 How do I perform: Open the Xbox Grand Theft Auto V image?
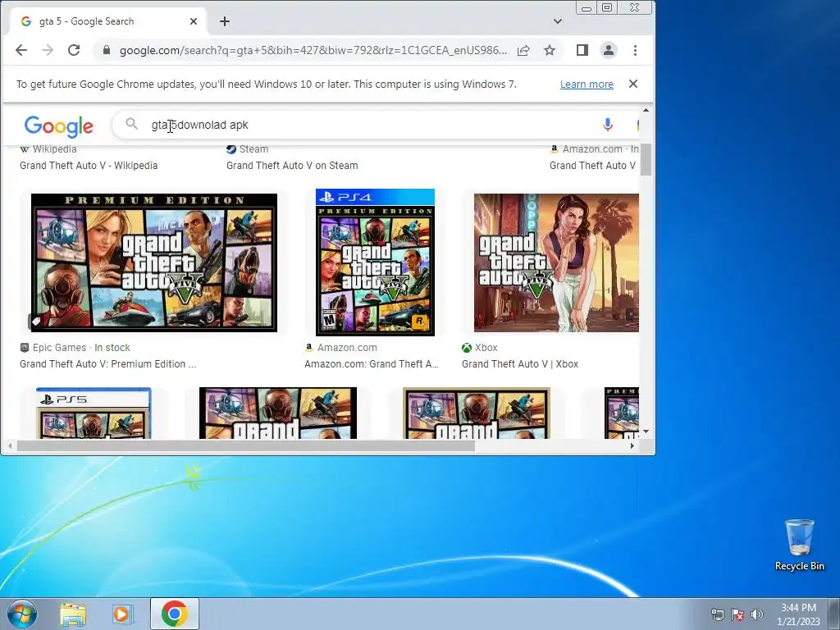click(556, 263)
